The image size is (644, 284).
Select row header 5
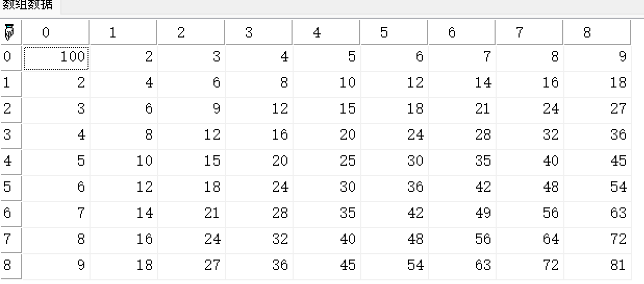pos(10,188)
